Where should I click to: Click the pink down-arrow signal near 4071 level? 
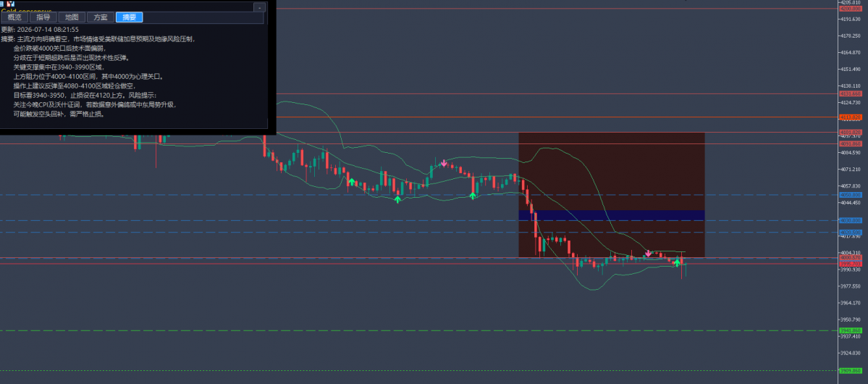[x=444, y=163]
